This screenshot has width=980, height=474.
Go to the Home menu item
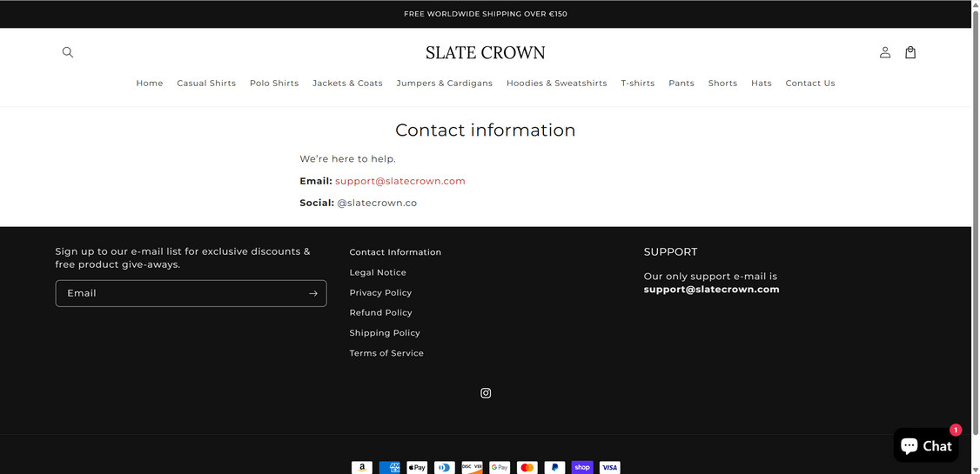point(150,83)
